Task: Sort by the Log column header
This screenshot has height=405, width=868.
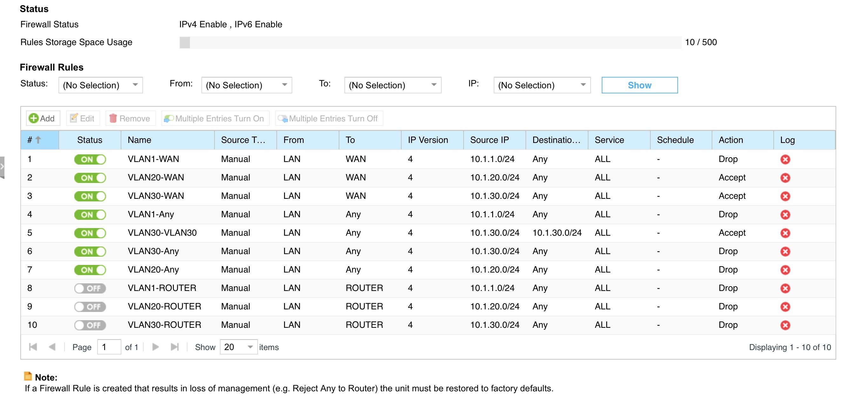Action: (804, 140)
